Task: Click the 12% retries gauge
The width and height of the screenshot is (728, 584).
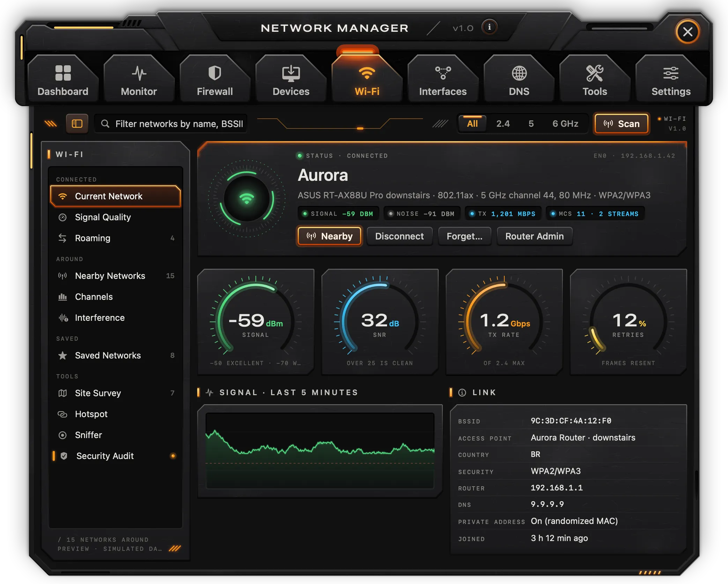Action: (628, 321)
